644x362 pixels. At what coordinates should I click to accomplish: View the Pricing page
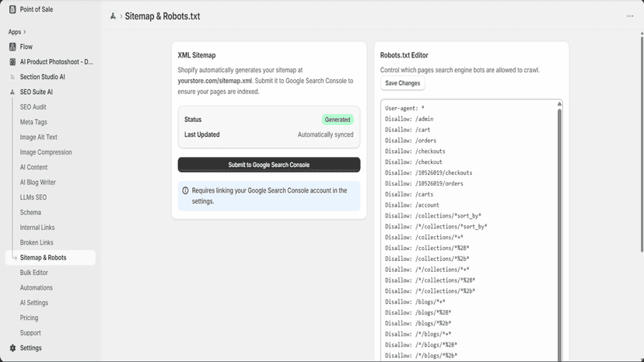point(29,318)
